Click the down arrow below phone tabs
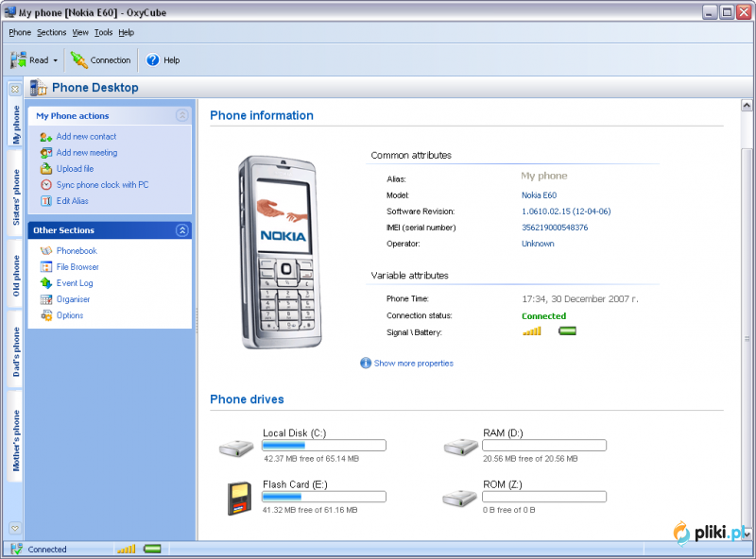Screen dimensions: 756x559 (x=15, y=528)
